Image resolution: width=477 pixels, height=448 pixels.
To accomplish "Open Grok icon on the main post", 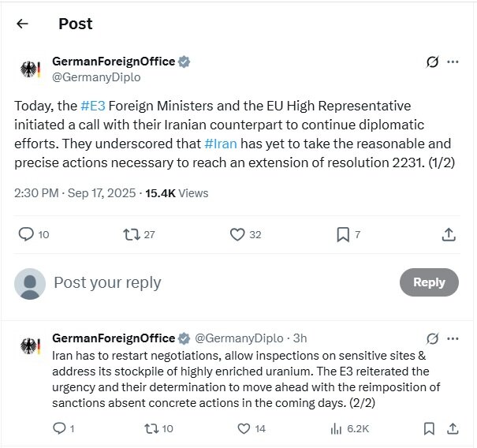I will [x=431, y=62].
